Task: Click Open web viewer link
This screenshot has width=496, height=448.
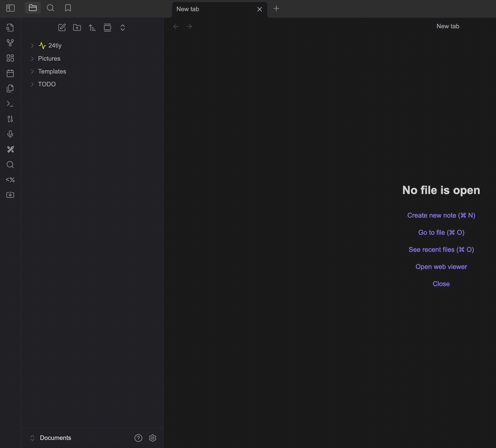Action: tap(441, 267)
